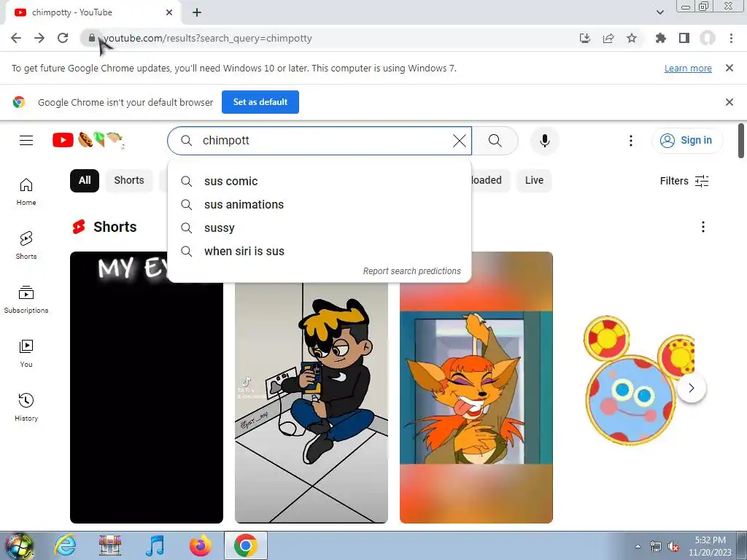The image size is (747, 560).
Task: Open Shorts in the sidebar
Action: click(26, 246)
